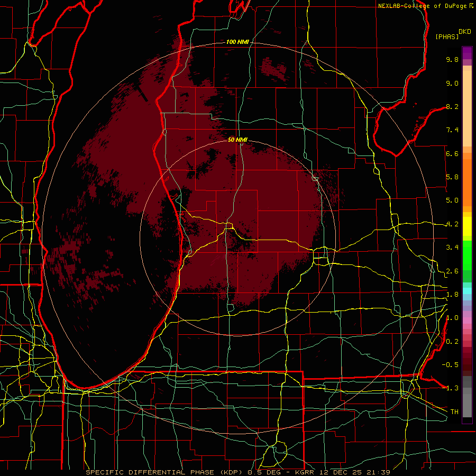Click the TH threshold label on the scale
The image size is (476, 476).
[x=454, y=412]
